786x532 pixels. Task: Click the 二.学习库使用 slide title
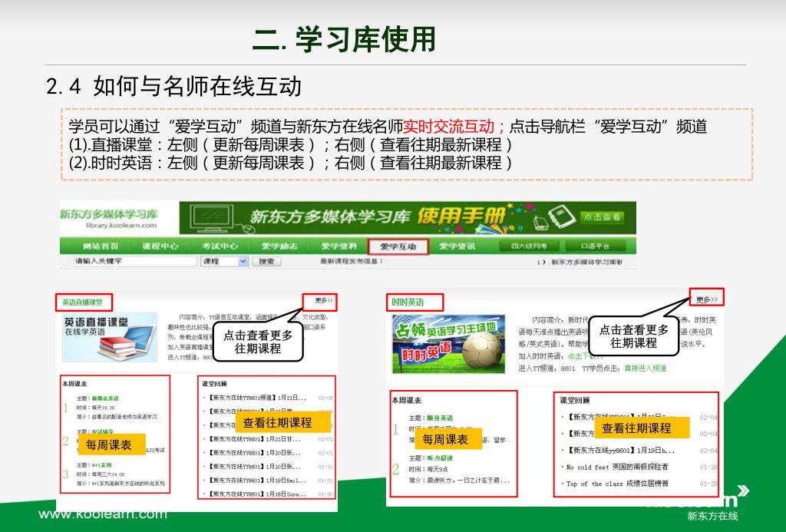click(344, 40)
